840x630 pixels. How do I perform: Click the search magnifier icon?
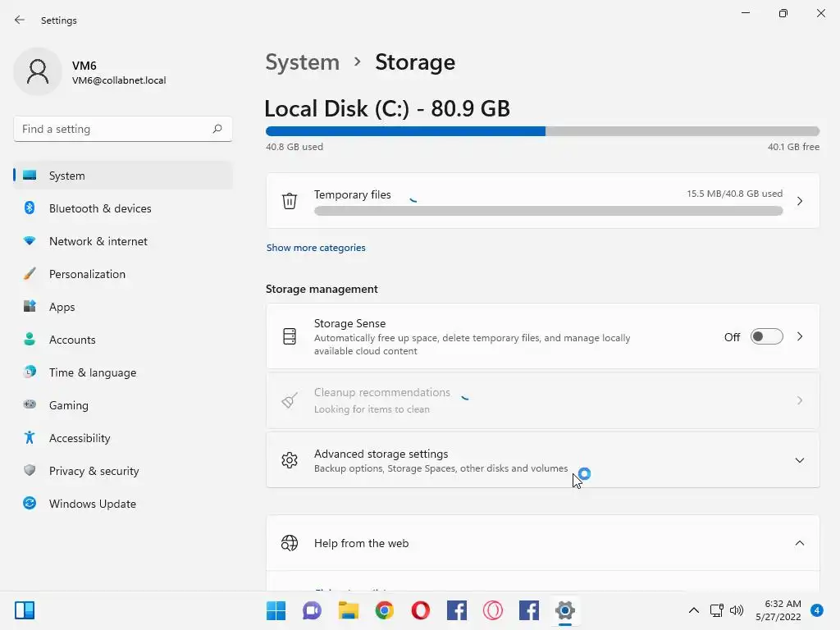pyautogui.click(x=217, y=129)
